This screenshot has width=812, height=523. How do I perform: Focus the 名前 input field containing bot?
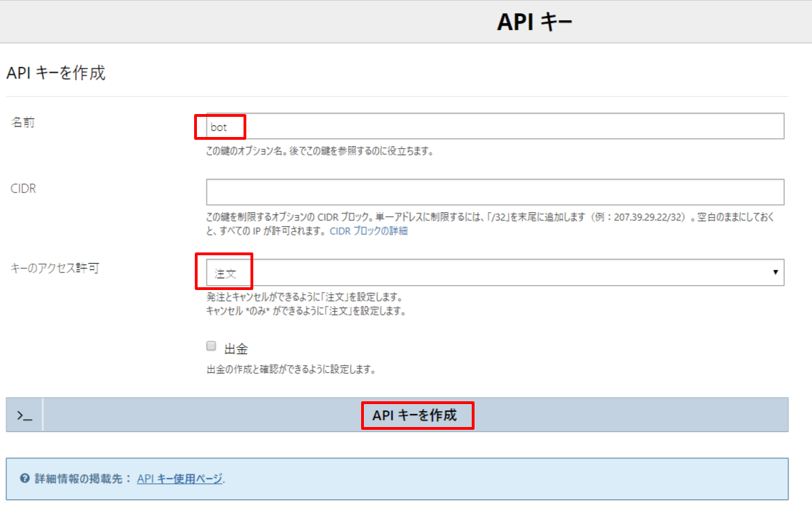coord(495,127)
